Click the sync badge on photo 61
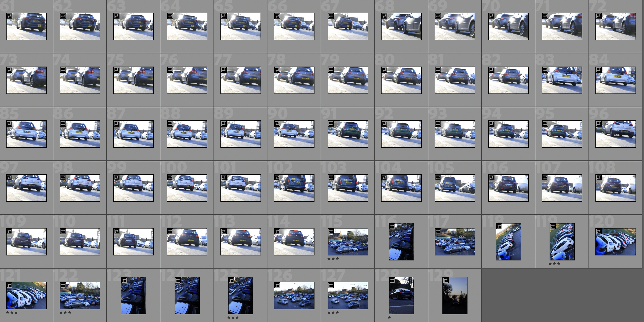The height and width of the screenshot is (322, 644). pyautogui.click(x=9, y=16)
